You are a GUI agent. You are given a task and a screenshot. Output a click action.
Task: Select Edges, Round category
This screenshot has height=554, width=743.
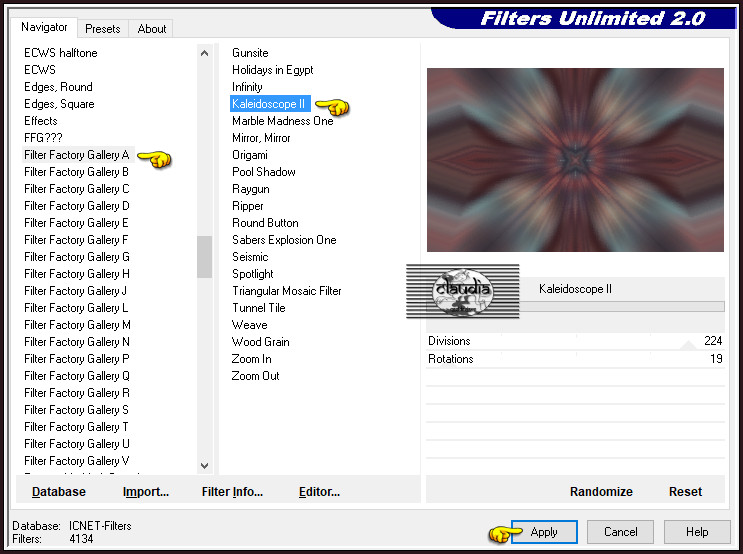click(58, 87)
